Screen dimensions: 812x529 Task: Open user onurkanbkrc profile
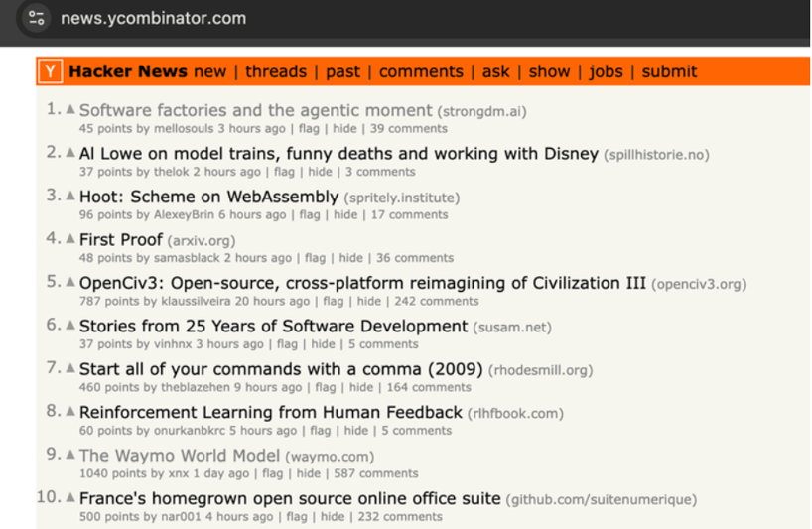[190, 431]
